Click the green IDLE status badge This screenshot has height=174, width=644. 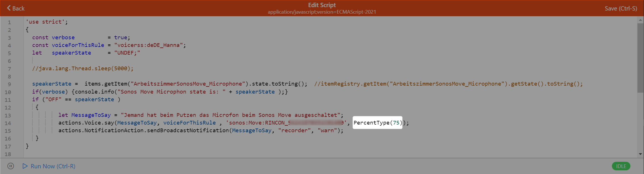coord(621,166)
